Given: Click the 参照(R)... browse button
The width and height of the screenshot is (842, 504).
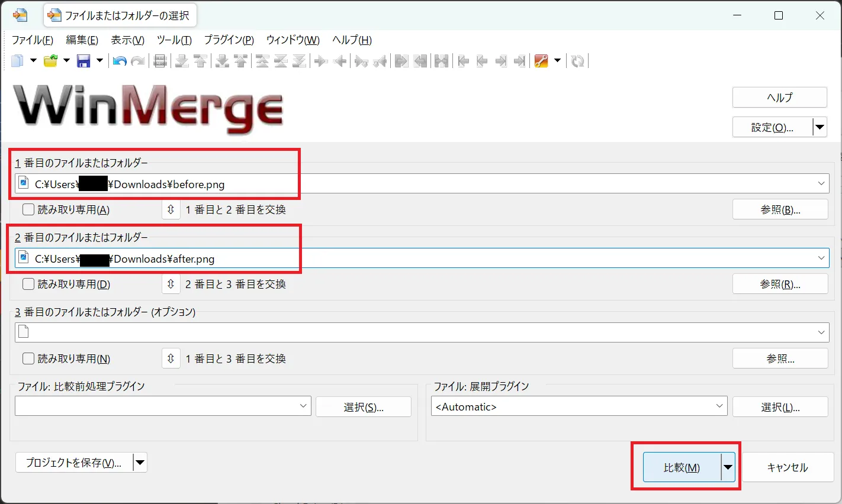Looking at the screenshot, I should (780, 284).
